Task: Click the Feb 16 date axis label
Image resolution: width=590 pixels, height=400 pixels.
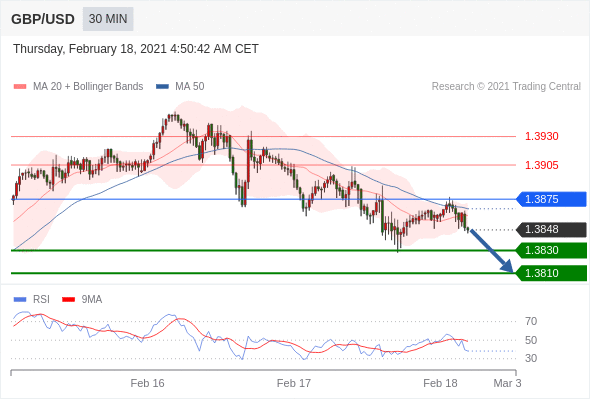Action: [148, 383]
